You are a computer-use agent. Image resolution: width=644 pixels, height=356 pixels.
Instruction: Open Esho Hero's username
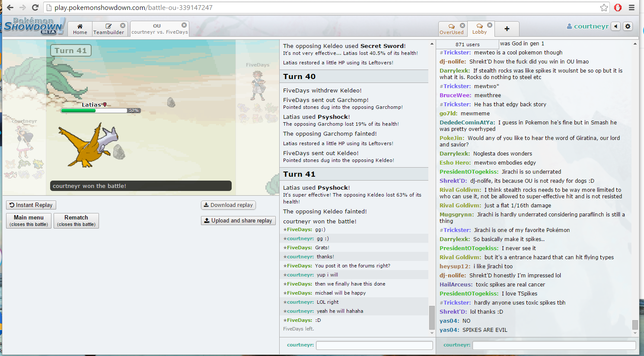(x=455, y=163)
